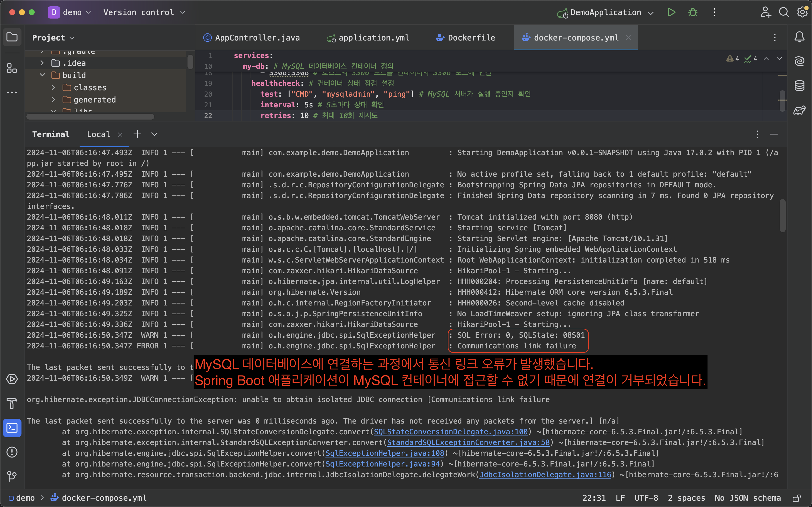The height and width of the screenshot is (507, 812).
Task: Show Notifications with the bell icon
Action: click(x=800, y=37)
